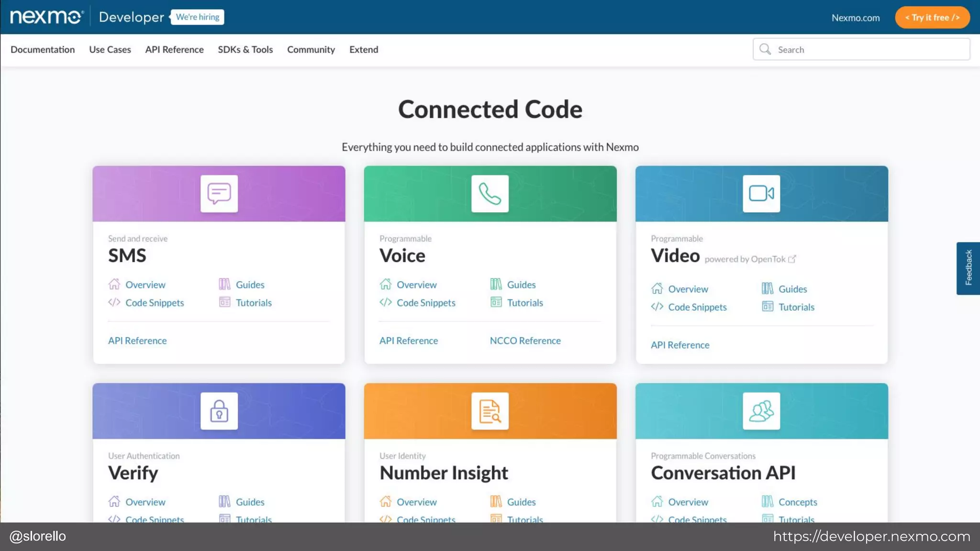Image resolution: width=980 pixels, height=551 pixels.
Task: Click the We're hiring badge
Action: (x=197, y=17)
